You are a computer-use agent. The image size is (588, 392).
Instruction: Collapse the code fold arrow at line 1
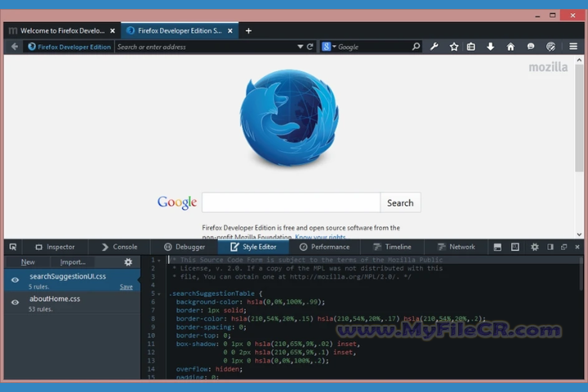[159, 261]
